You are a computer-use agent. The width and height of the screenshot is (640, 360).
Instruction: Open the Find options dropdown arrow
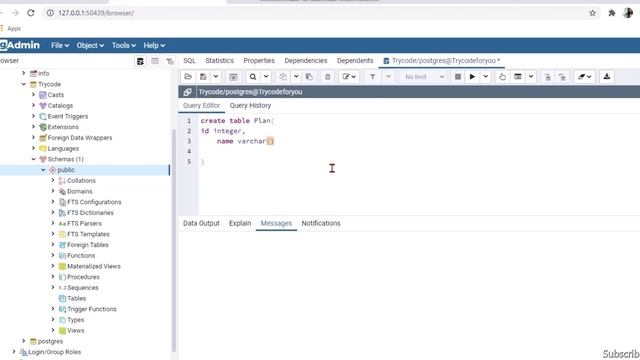click(x=266, y=77)
